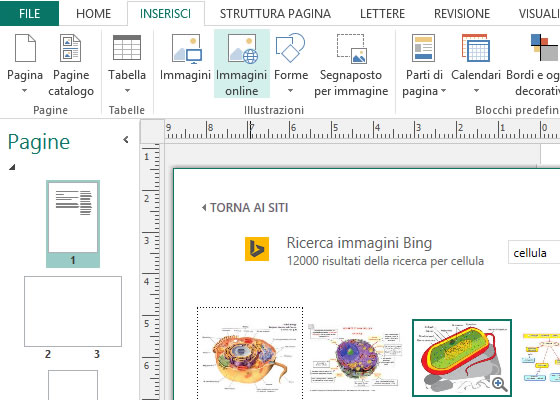
Task: Open the FILE menu tab
Action: pos(29,13)
